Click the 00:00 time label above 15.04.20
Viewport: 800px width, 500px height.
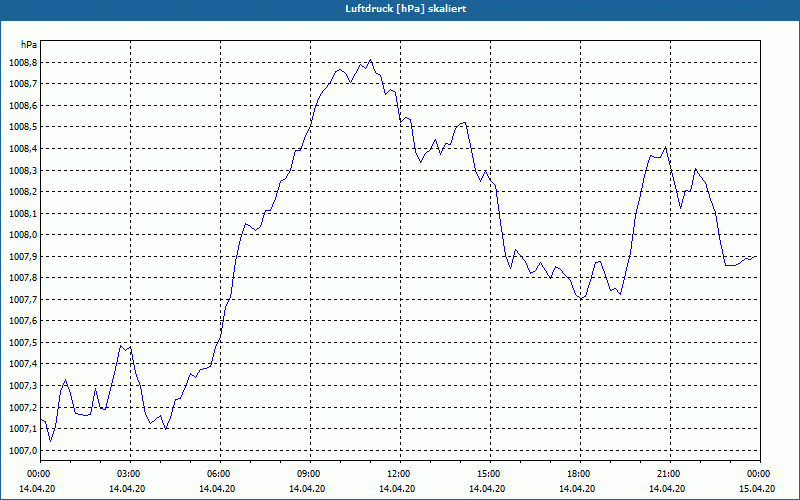(758, 474)
